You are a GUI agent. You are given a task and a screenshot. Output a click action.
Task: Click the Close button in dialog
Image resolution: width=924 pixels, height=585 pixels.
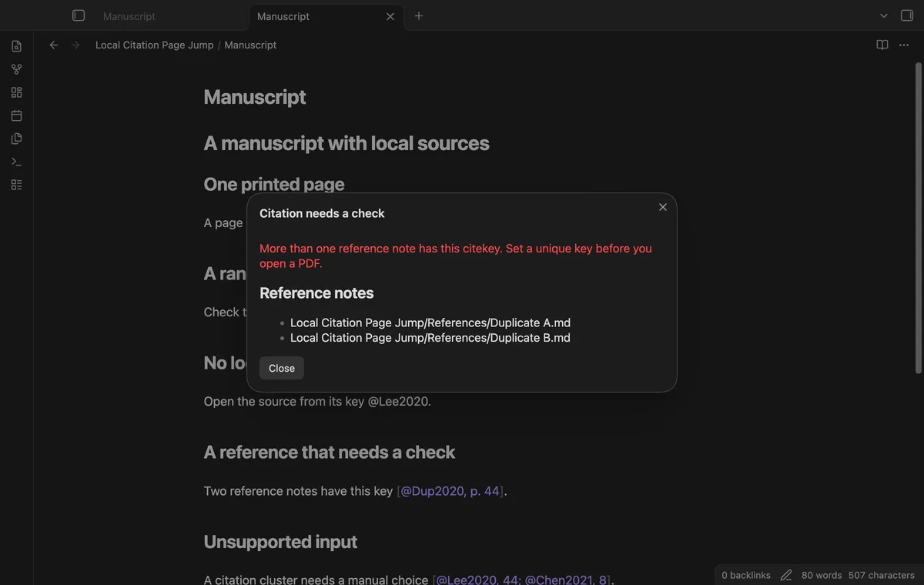click(282, 368)
